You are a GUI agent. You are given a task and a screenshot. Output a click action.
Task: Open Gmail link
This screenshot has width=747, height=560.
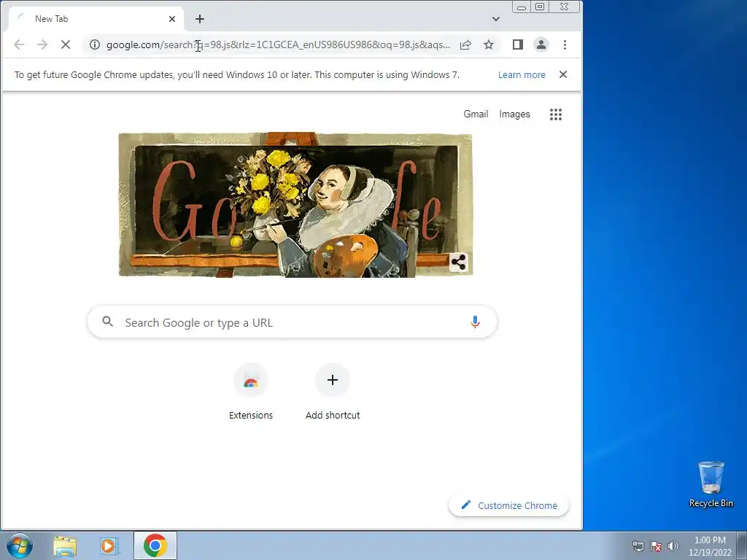(x=476, y=114)
